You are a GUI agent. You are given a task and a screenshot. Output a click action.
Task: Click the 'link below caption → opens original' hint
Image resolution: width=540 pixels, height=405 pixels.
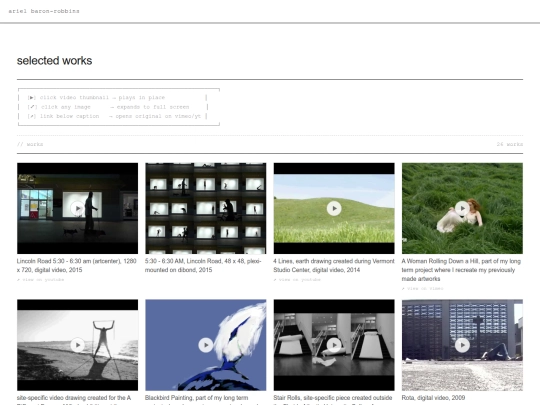tap(114, 116)
